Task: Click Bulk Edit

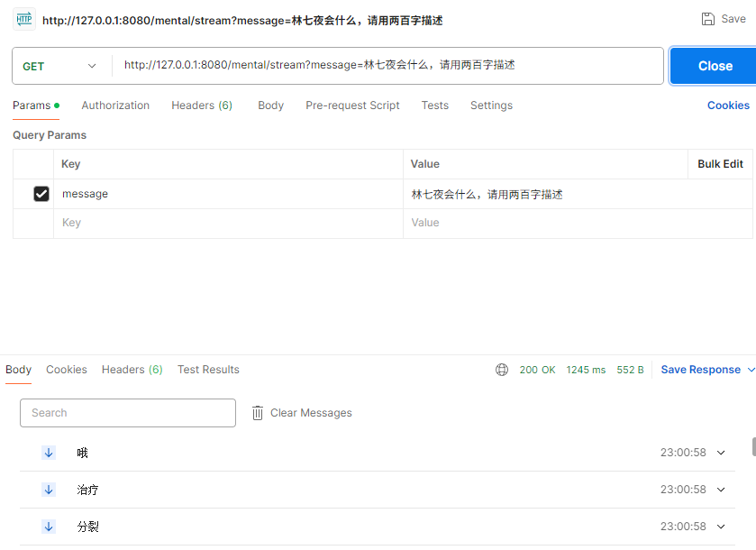Action: (x=720, y=164)
